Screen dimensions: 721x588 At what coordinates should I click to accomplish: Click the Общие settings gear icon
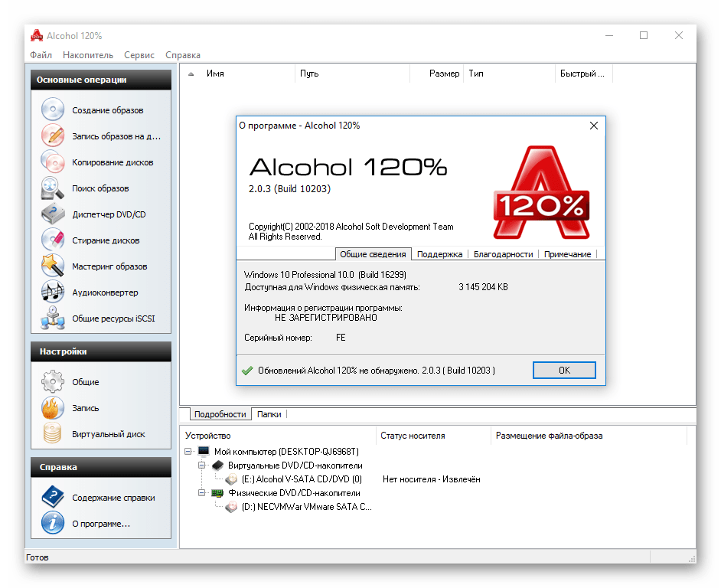tap(52, 381)
